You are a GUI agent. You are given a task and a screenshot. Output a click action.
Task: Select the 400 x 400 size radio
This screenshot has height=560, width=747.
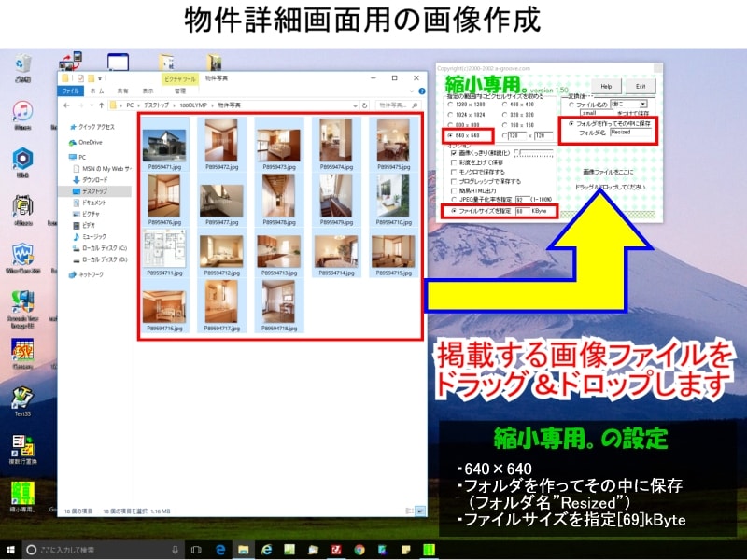(x=505, y=105)
